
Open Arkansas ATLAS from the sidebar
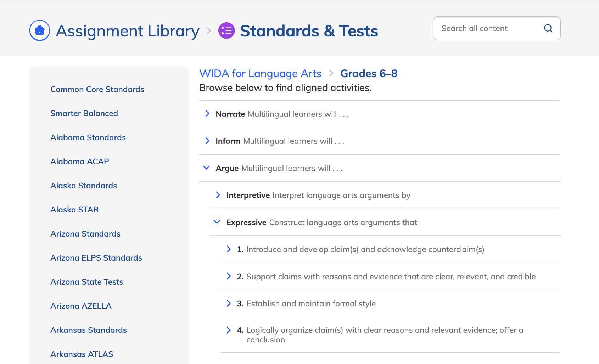[x=82, y=354]
